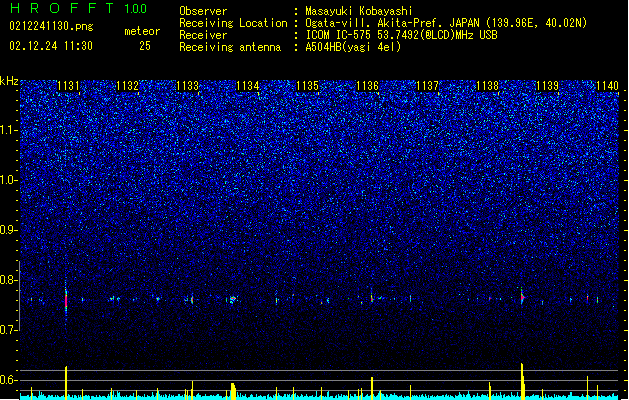Viewport: 629px width, 400px height.
Task: Click the 1.1 kHz axis label
Action: pyautogui.click(x=9, y=130)
